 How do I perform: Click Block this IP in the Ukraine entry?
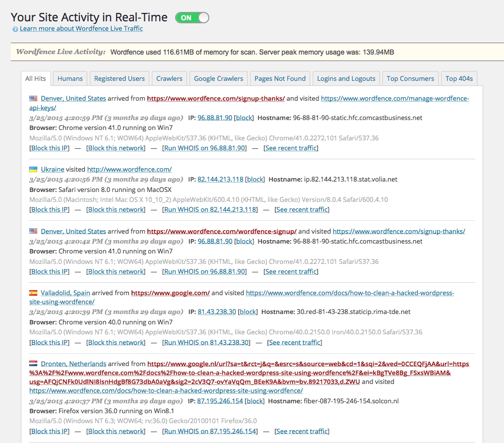50,210
